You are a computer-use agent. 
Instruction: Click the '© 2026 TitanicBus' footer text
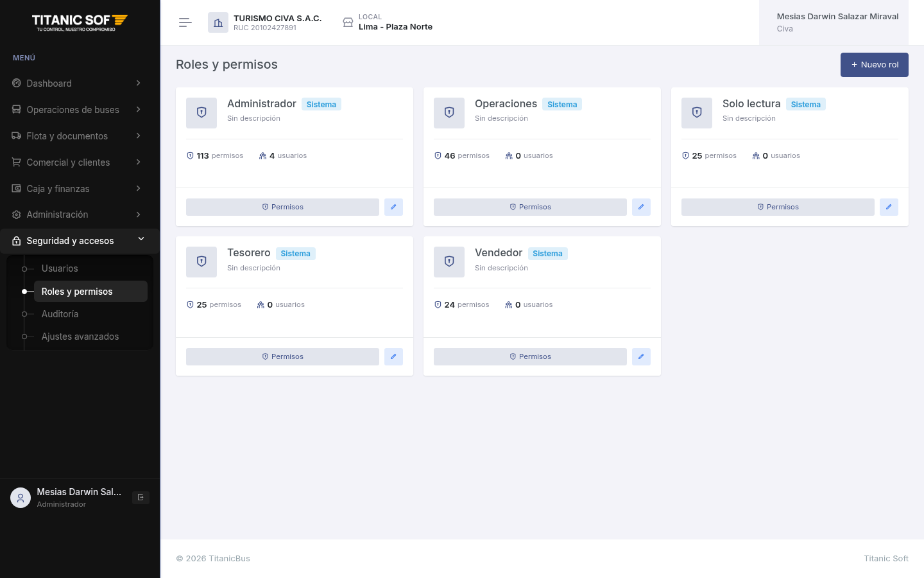point(213,559)
